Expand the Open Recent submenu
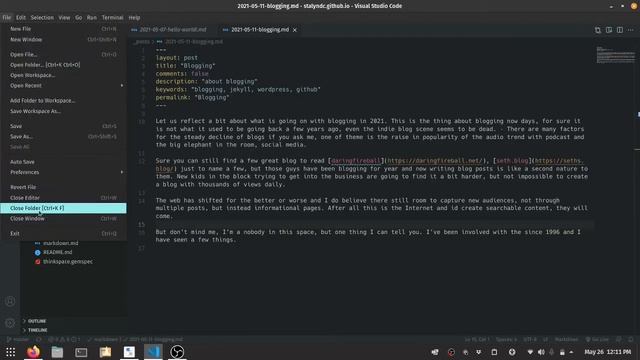640x360 pixels. (x=63, y=86)
